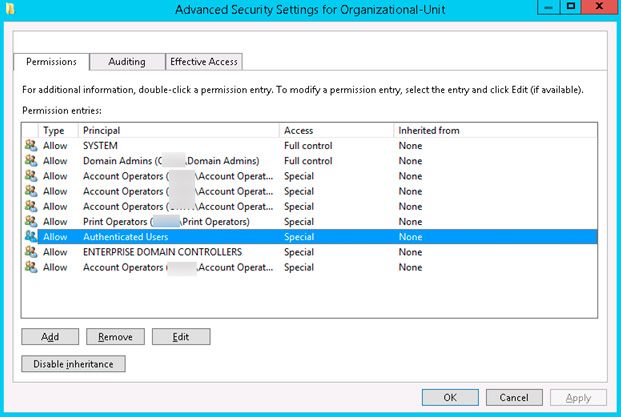The width and height of the screenshot is (621, 417).
Task: Sort entries by the Principal column header
Action: click(178, 130)
